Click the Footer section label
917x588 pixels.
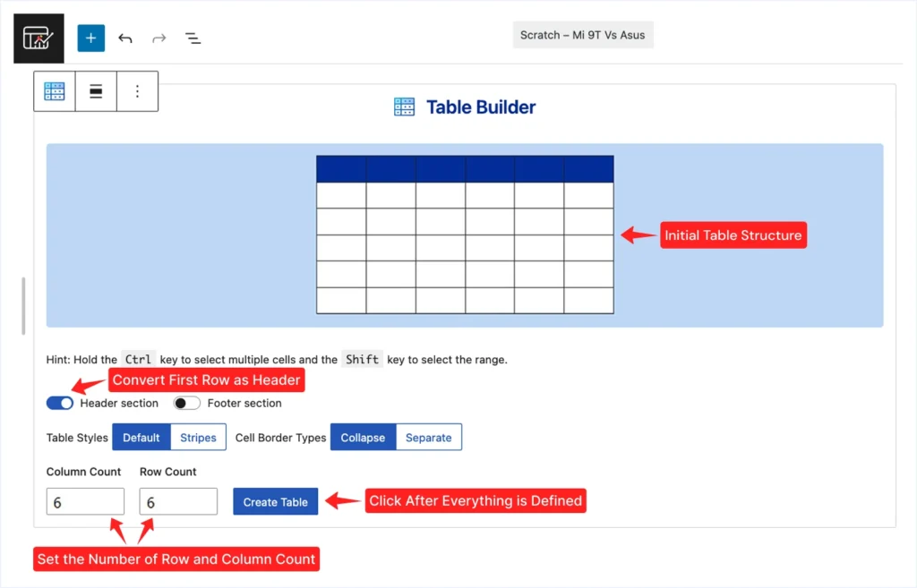tap(244, 404)
